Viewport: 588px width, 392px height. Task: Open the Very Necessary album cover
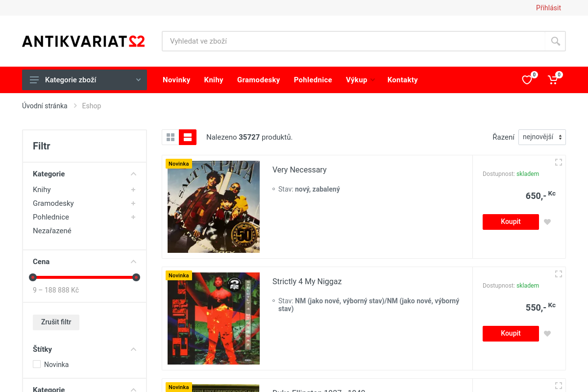click(214, 207)
